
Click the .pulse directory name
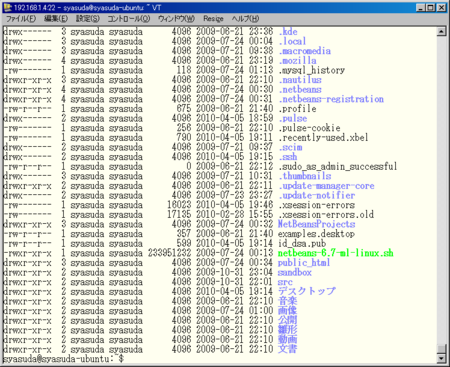coord(293,118)
